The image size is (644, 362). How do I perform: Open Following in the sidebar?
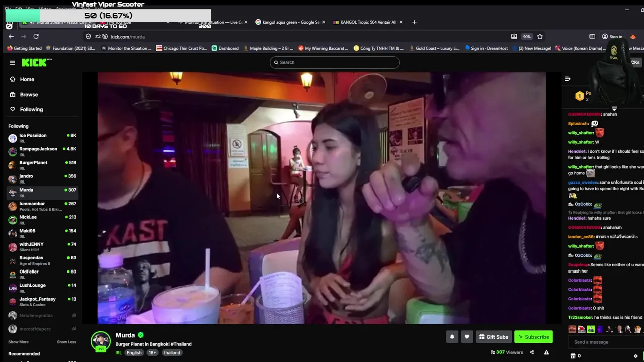[x=31, y=109]
